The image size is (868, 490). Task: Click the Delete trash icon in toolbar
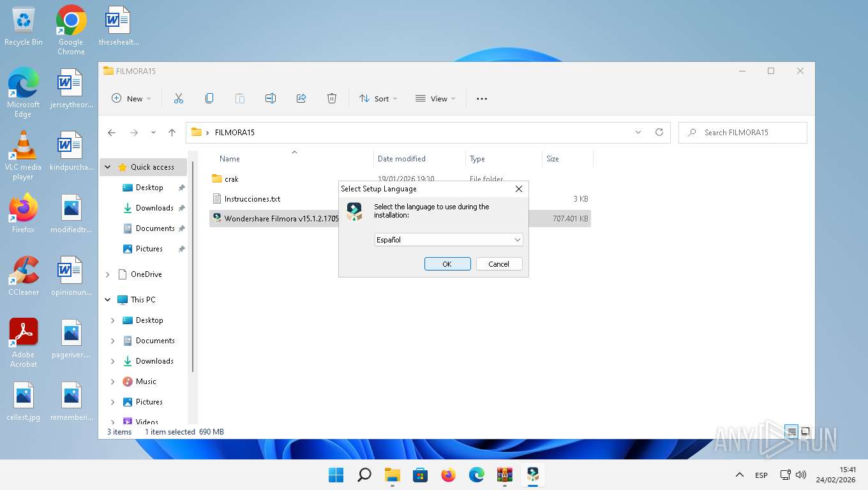(x=332, y=98)
